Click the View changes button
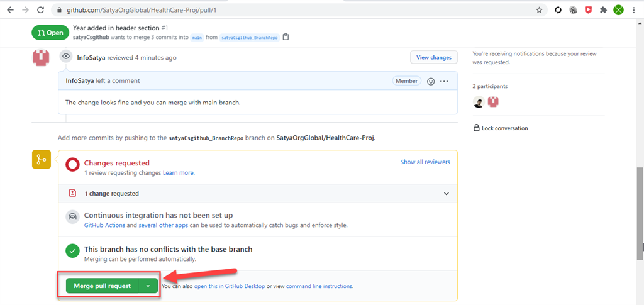The width and height of the screenshot is (644, 305). (434, 57)
